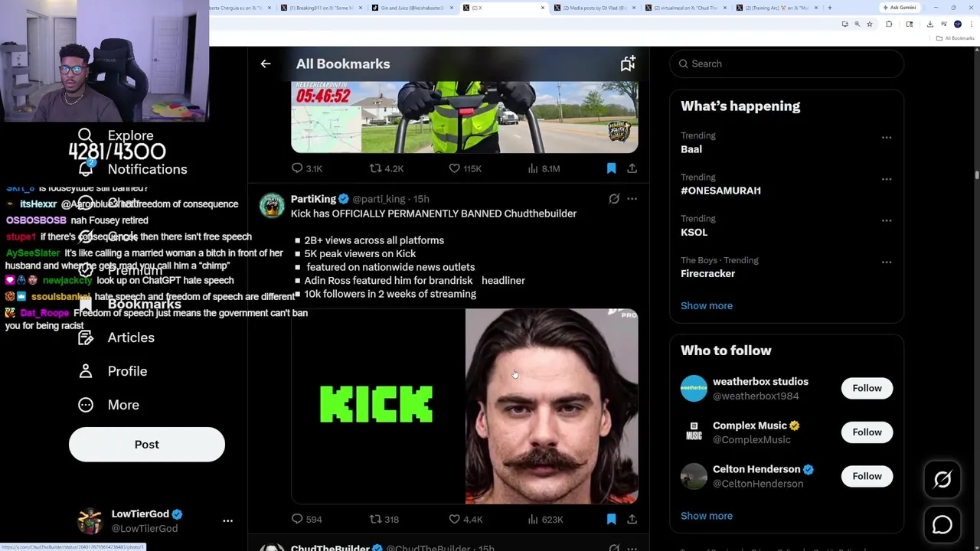Open the KICK logo image
This screenshot has height=551, width=980.
377,406
